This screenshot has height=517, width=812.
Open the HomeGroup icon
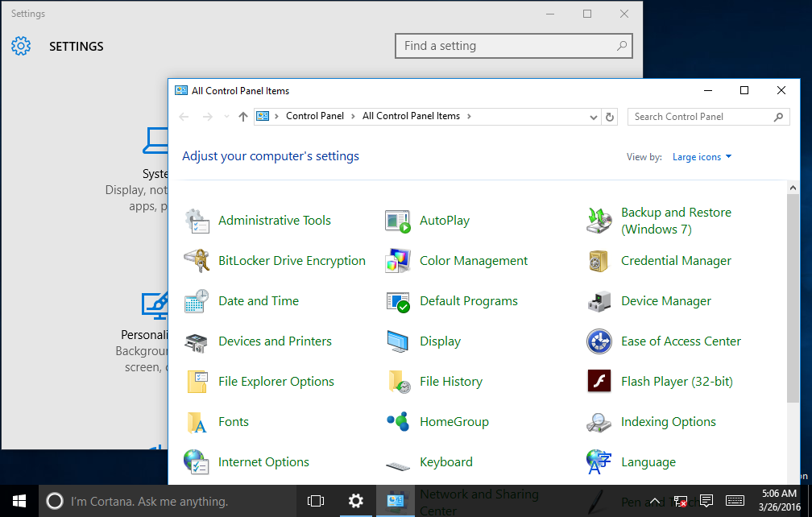[x=398, y=422]
